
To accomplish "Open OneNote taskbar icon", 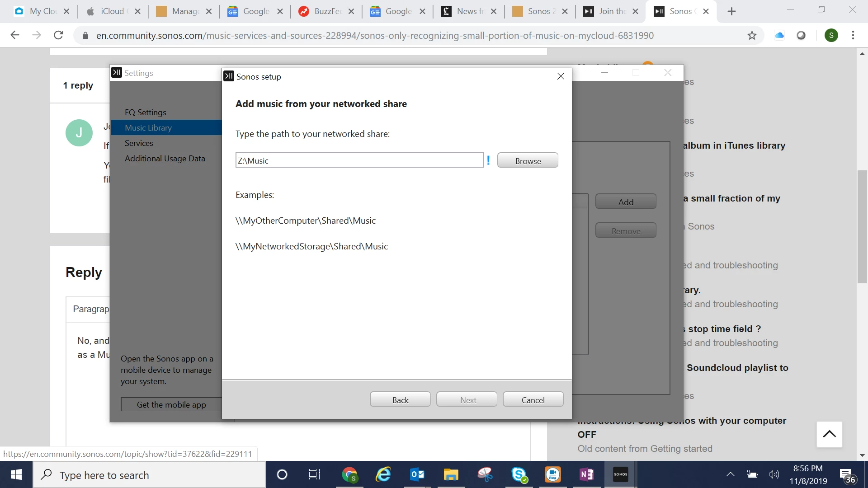I will pyautogui.click(x=586, y=474).
